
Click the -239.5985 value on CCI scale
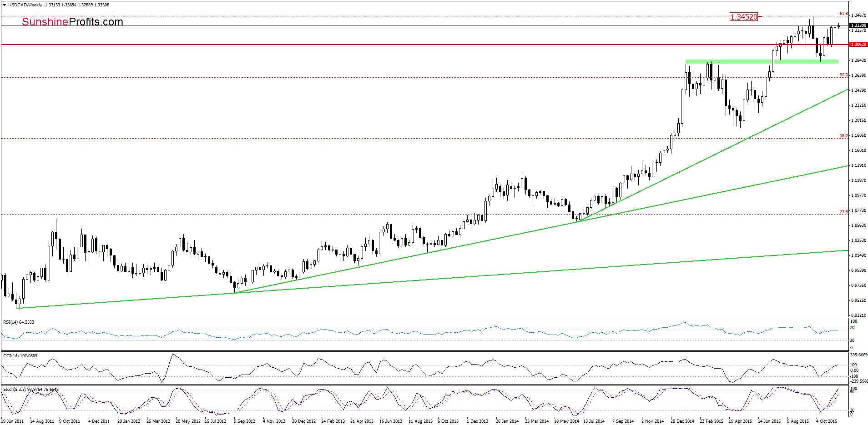point(859,381)
